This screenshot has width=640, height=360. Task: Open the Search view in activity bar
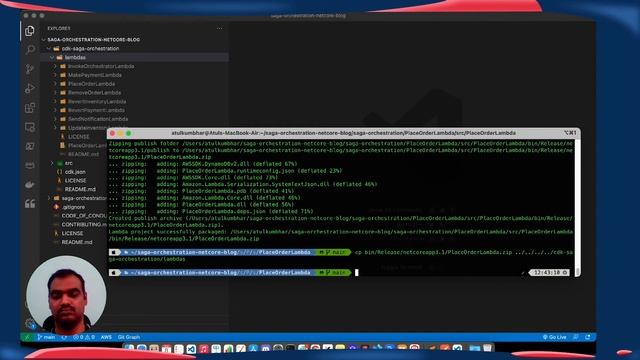pos(30,50)
